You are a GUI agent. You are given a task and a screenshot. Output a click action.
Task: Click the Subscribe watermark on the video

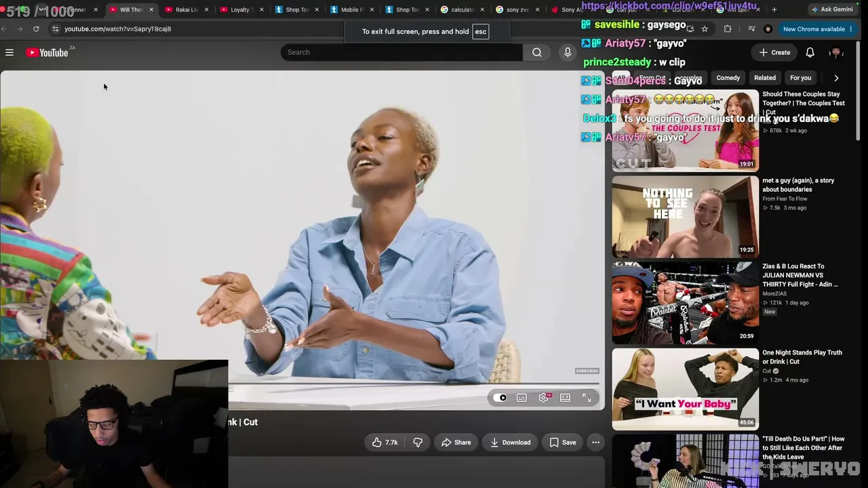(x=587, y=371)
